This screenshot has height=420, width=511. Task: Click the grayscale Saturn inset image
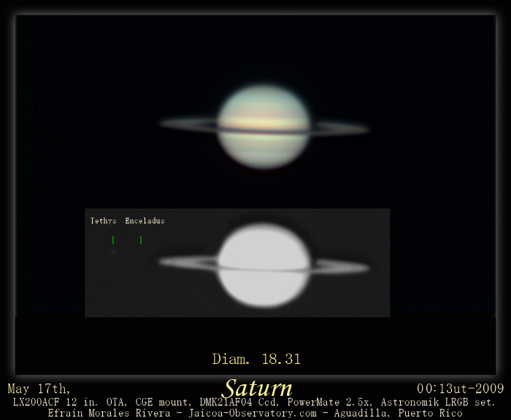pyautogui.click(x=237, y=262)
